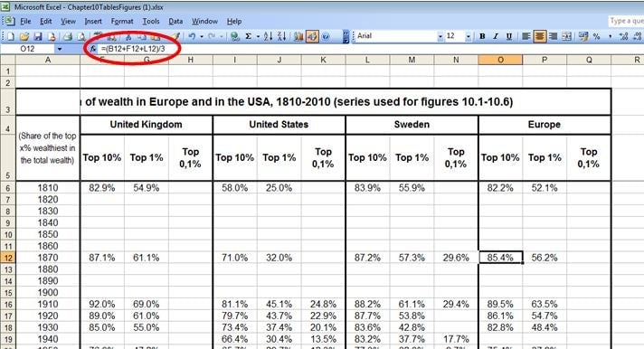Screen dimensions: 644x349
Task: Toggle Underline formatting
Action: click(x=509, y=36)
